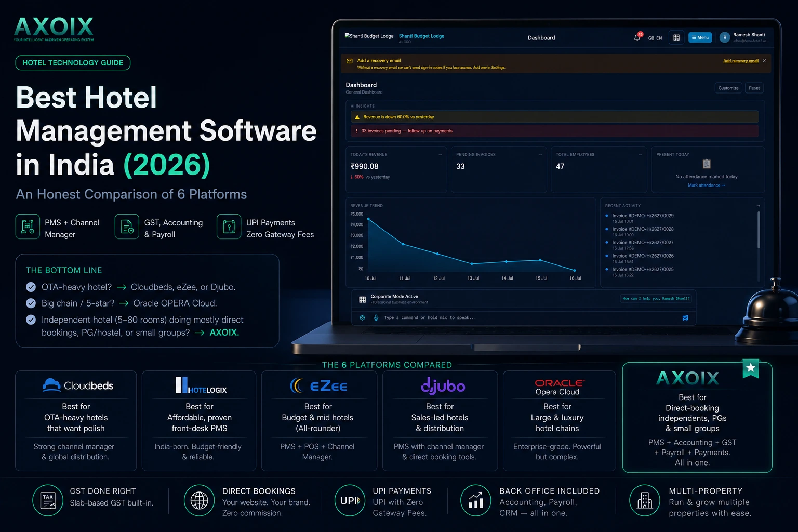Select the Hotelogix platform card logo

pyautogui.click(x=201, y=385)
